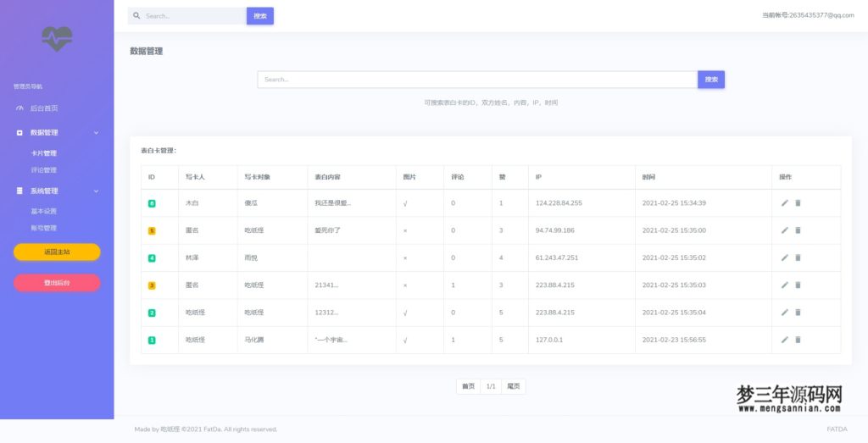This screenshot has height=443, width=868.
Task: Focus the wide data management Search field
Action: pos(477,80)
